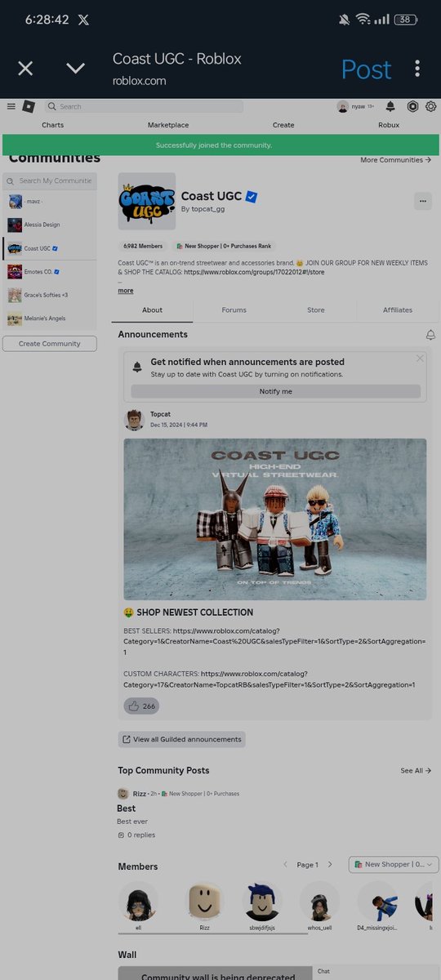The image size is (441, 980).
Task: Like the announcement with 266 thumbs-up
Action: (141, 706)
